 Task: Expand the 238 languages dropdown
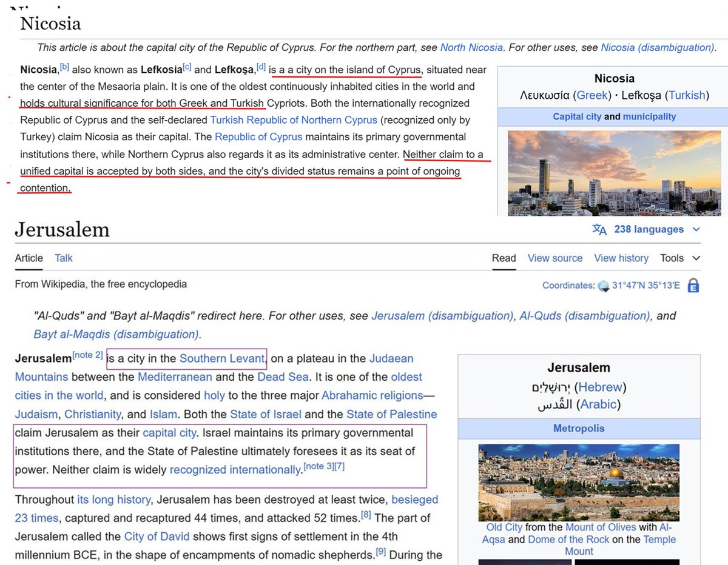pyautogui.click(x=696, y=230)
